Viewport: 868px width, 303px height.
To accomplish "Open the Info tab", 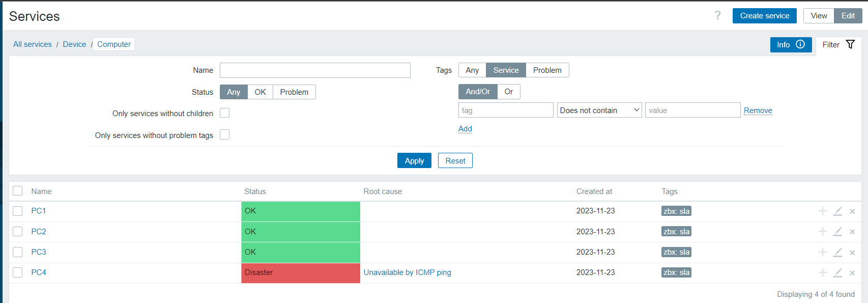I will click(x=790, y=45).
